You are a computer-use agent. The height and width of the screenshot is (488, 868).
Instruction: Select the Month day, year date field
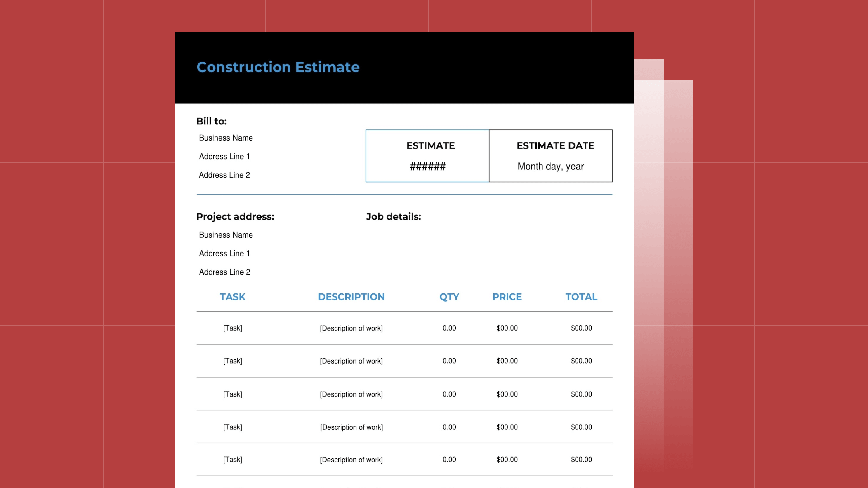(x=551, y=166)
